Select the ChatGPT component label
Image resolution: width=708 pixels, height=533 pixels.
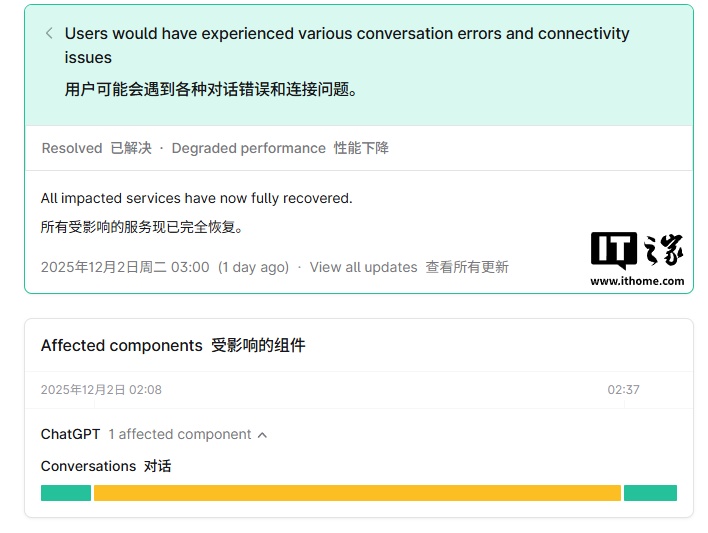(70, 434)
